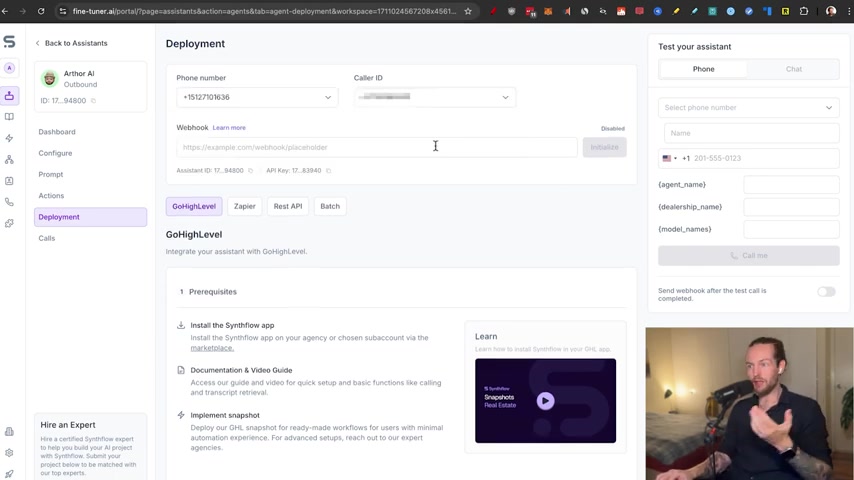
Task: Open the country code flag selector
Action: (x=669, y=159)
